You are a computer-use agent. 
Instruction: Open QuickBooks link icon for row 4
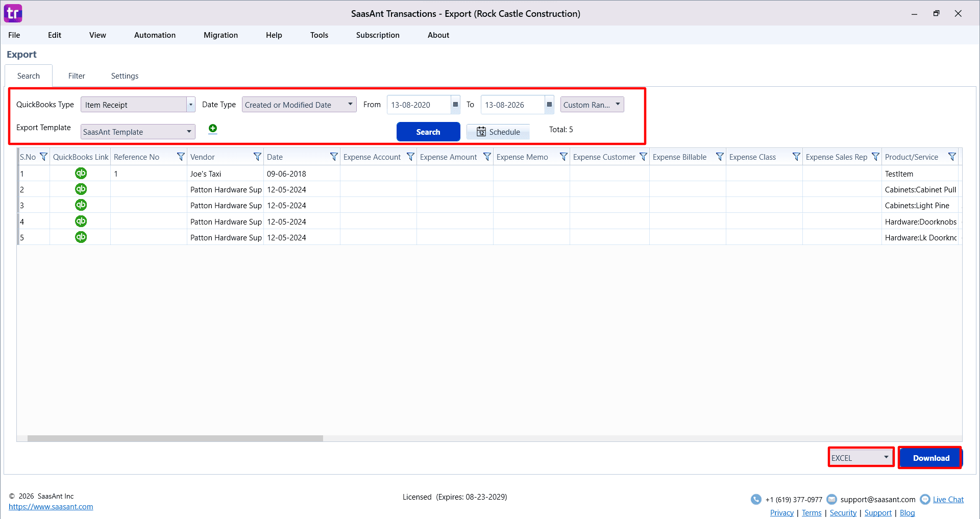point(81,221)
